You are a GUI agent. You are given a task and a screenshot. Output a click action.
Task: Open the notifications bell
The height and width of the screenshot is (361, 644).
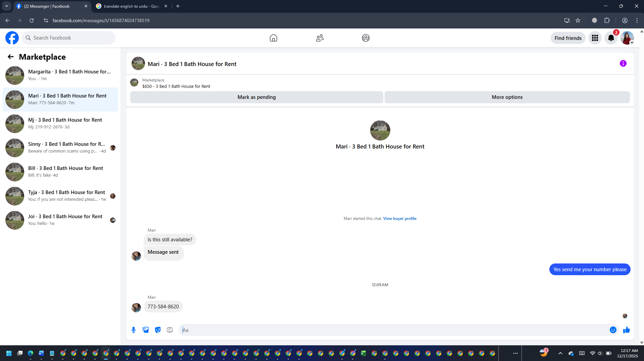(x=611, y=38)
